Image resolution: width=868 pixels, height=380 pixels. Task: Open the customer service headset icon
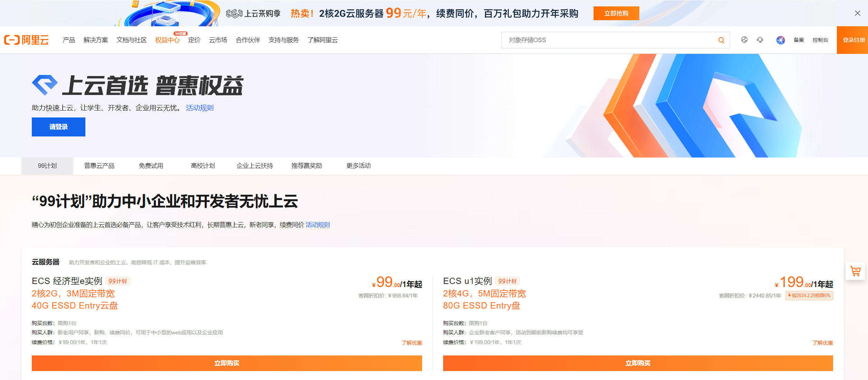coord(760,40)
